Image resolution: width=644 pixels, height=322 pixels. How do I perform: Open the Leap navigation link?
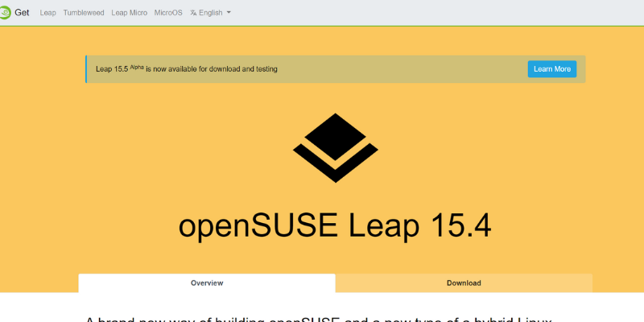point(47,13)
